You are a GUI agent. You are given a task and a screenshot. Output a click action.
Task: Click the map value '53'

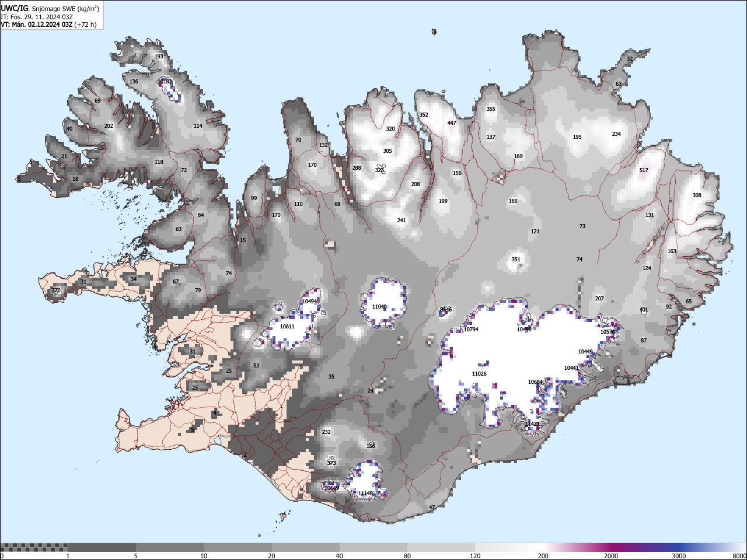pyautogui.click(x=256, y=366)
